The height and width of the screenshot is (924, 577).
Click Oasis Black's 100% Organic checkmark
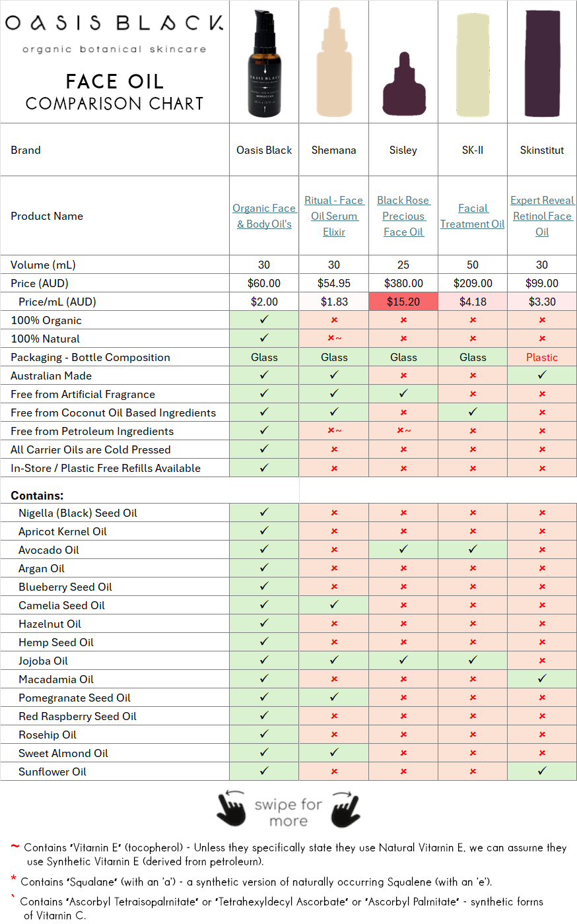264,320
